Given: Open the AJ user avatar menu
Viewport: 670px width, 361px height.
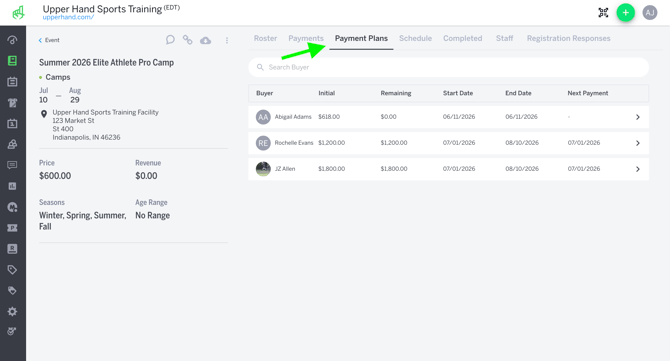Looking at the screenshot, I should click(x=650, y=12).
